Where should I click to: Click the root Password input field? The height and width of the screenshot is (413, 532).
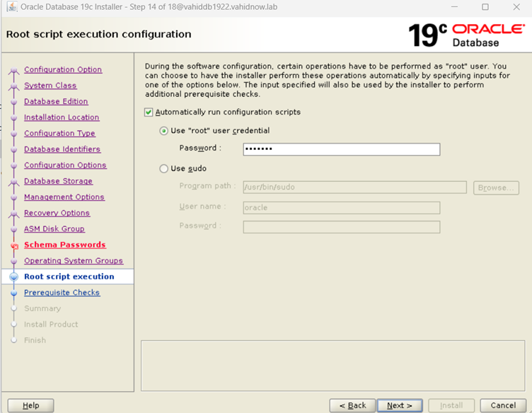point(341,149)
